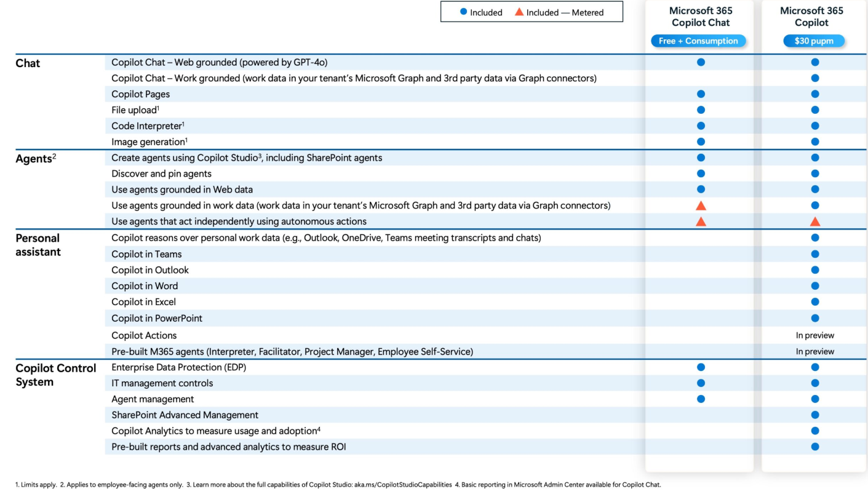Image resolution: width=868 pixels, height=494 pixels.
Task: Click the Copilot Actions row label
Action: [x=144, y=335]
